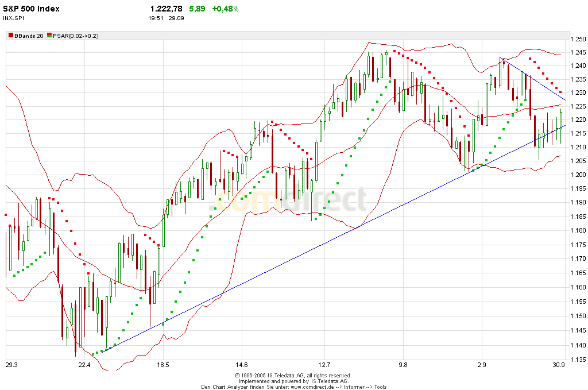Image resolution: width=588 pixels, height=390 pixels.
Task: Select the 'PSAR(0.02->0.2)' legend label
Action: [76, 36]
